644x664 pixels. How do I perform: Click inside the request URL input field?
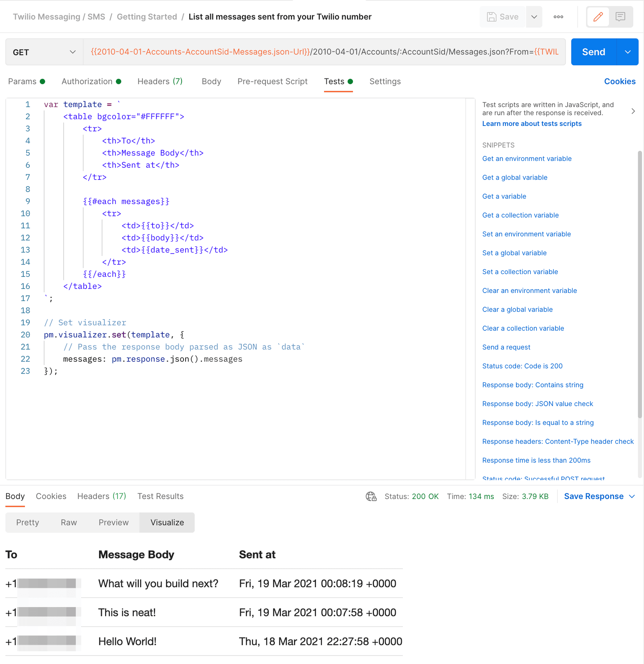tap(322, 52)
